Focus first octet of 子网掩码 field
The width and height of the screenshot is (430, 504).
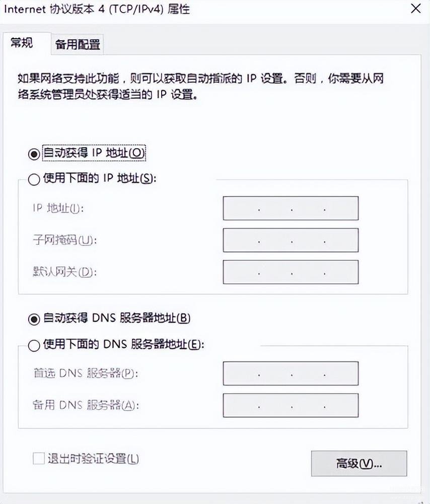tap(241, 240)
